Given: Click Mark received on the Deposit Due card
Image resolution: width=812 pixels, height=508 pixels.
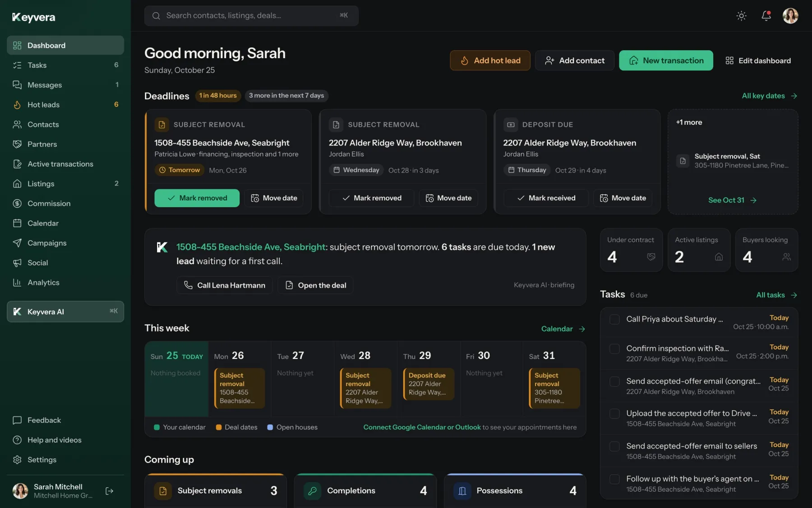Looking at the screenshot, I should [546, 198].
